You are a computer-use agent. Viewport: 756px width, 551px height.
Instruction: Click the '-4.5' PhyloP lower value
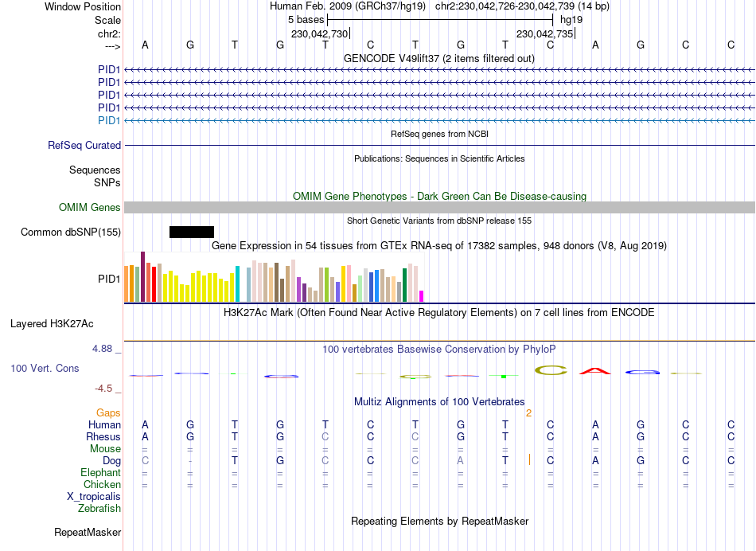(x=103, y=389)
